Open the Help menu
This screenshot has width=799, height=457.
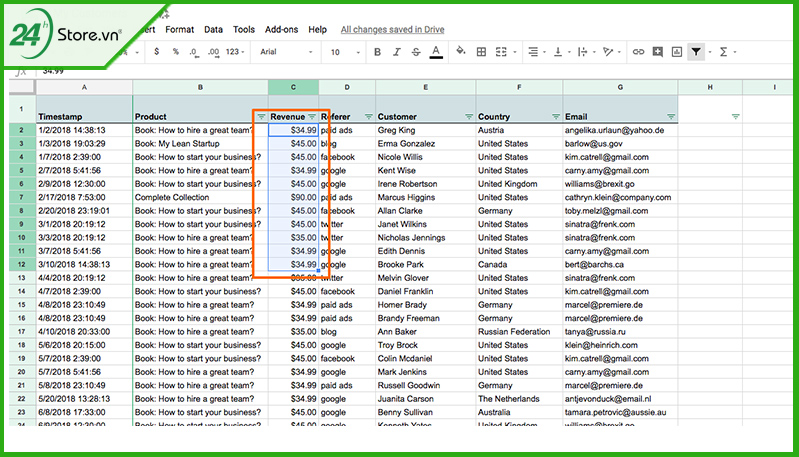click(x=317, y=30)
